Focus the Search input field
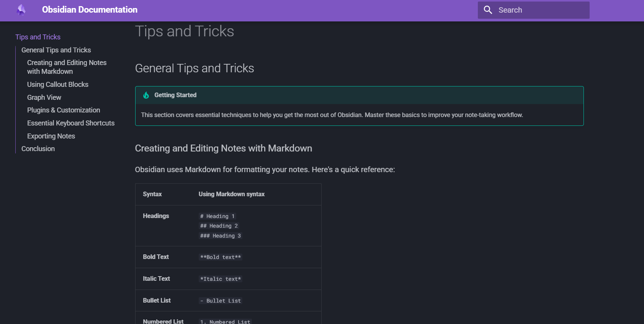Screen dimensions: 644x324 pos(533,10)
